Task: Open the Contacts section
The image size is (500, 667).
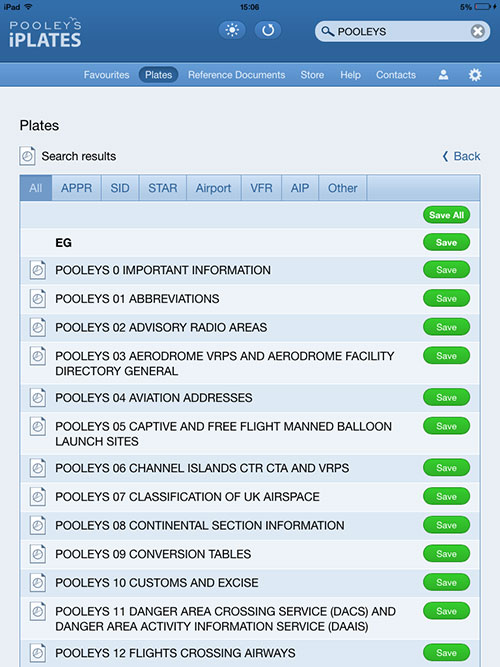Action: point(396,75)
